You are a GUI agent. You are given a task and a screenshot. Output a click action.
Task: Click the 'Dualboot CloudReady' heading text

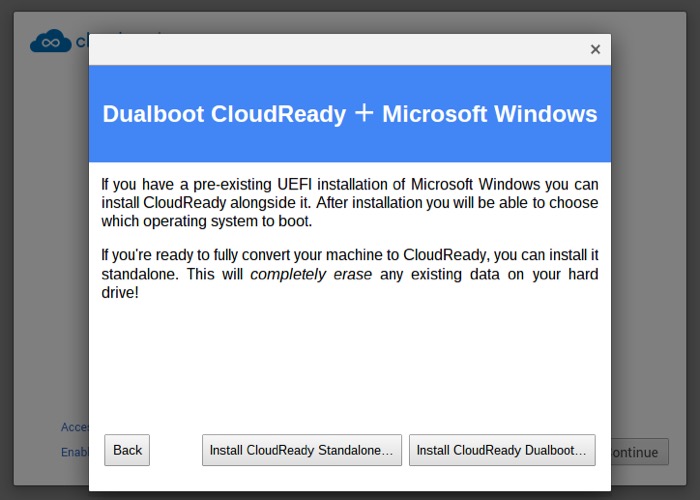tap(224, 114)
